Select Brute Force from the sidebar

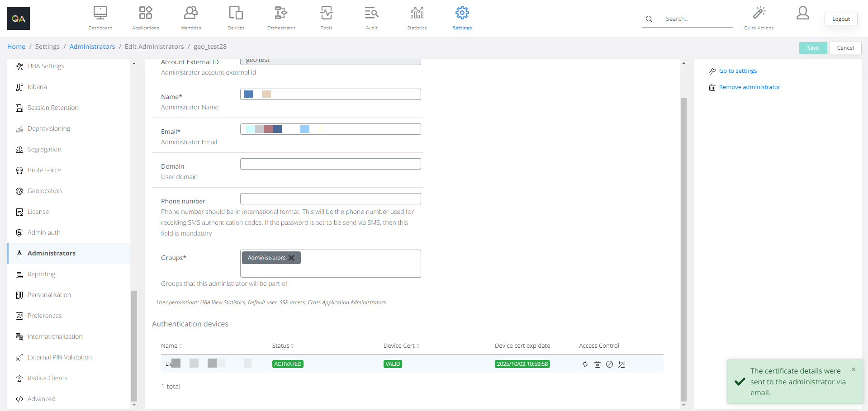[x=44, y=170]
